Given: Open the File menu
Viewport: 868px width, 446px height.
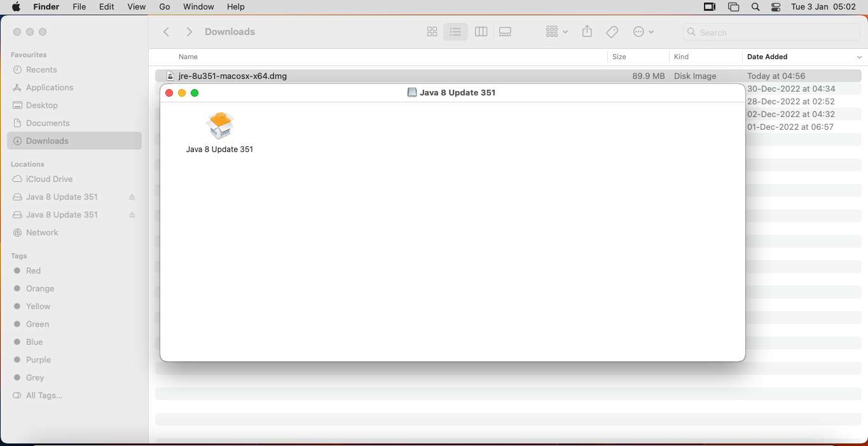Looking at the screenshot, I should [x=79, y=7].
